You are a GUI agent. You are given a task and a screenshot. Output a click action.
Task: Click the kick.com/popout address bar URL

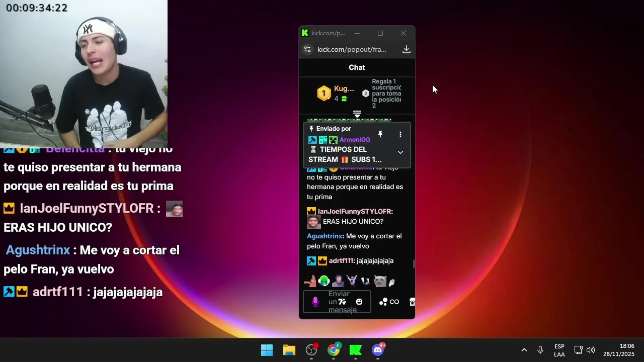point(352,49)
